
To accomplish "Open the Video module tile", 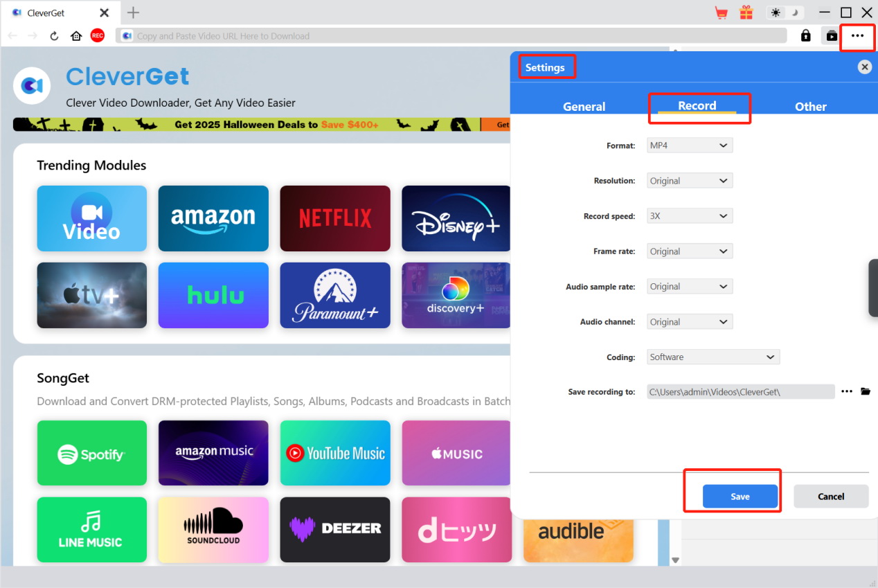I will [92, 218].
